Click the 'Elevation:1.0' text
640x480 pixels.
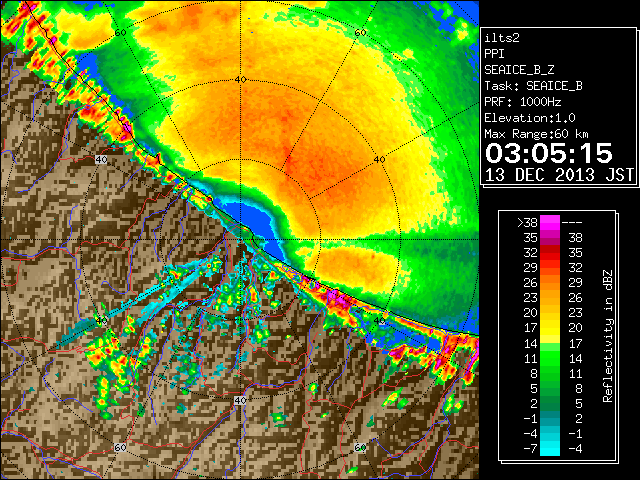click(x=529, y=118)
